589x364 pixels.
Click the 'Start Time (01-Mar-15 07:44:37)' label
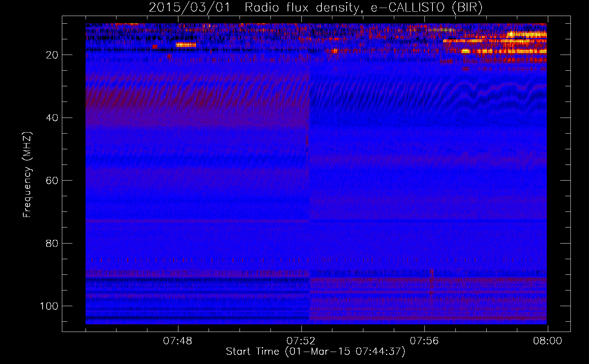(315, 352)
